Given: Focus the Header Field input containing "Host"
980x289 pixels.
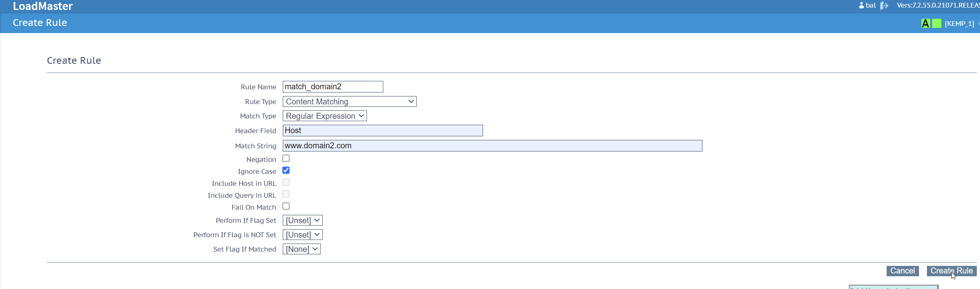Looking at the screenshot, I should (383, 131).
